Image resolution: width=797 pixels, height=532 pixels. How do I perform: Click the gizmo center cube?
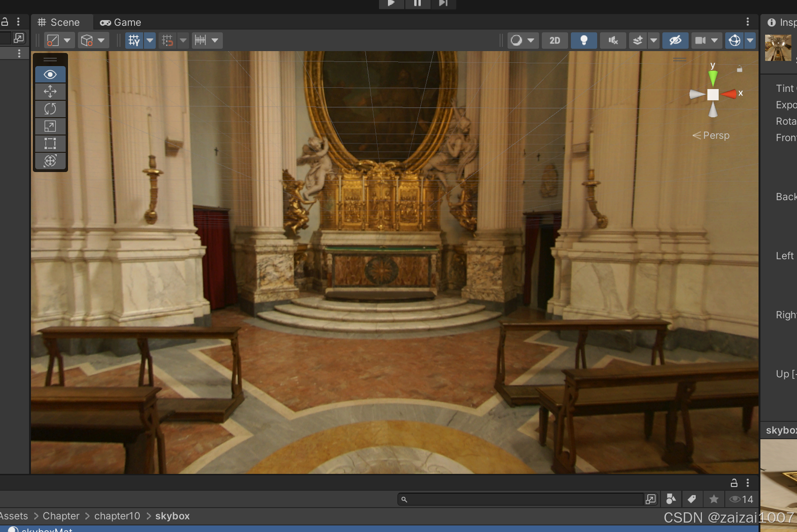click(x=713, y=95)
